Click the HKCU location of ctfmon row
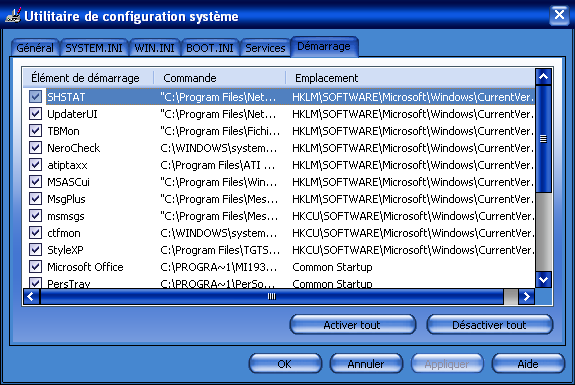The height and width of the screenshot is (385, 575). [x=413, y=233]
